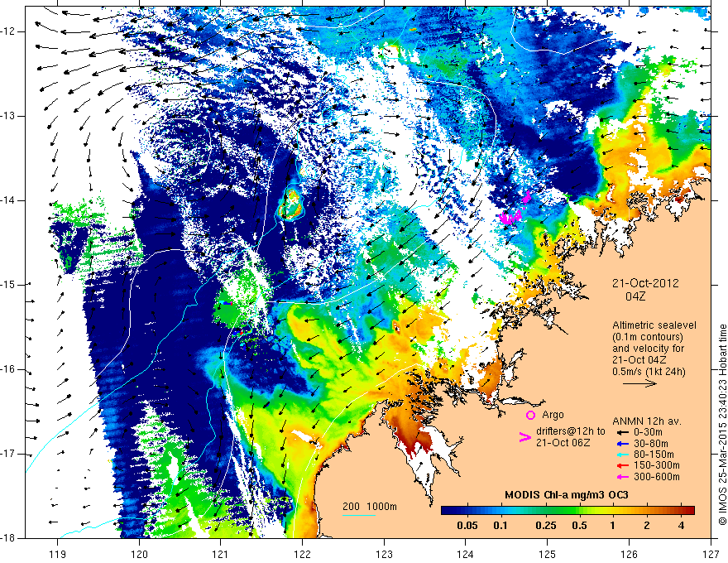Click the '(0.1m contours)' text
The image size is (728, 563).
pyautogui.click(x=648, y=337)
